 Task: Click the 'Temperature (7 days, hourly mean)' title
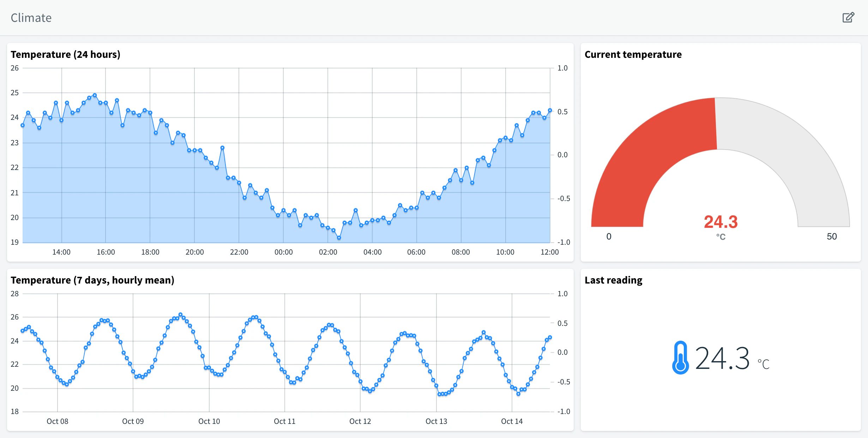tap(92, 280)
